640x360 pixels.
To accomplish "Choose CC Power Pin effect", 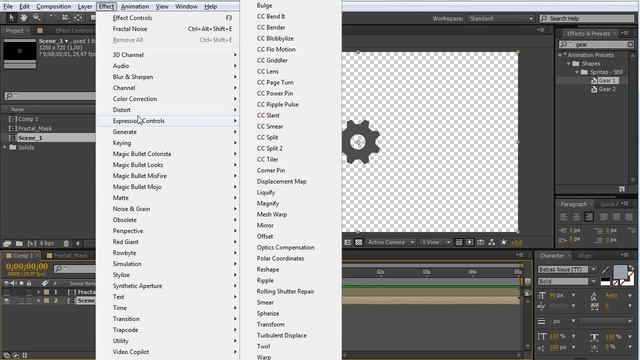I will pyautogui.click(x=275, y=93).
